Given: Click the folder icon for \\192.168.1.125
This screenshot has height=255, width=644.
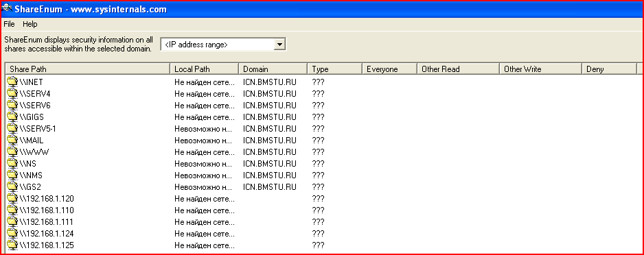Looking at the screenshot, I should [x=13, y=245].
